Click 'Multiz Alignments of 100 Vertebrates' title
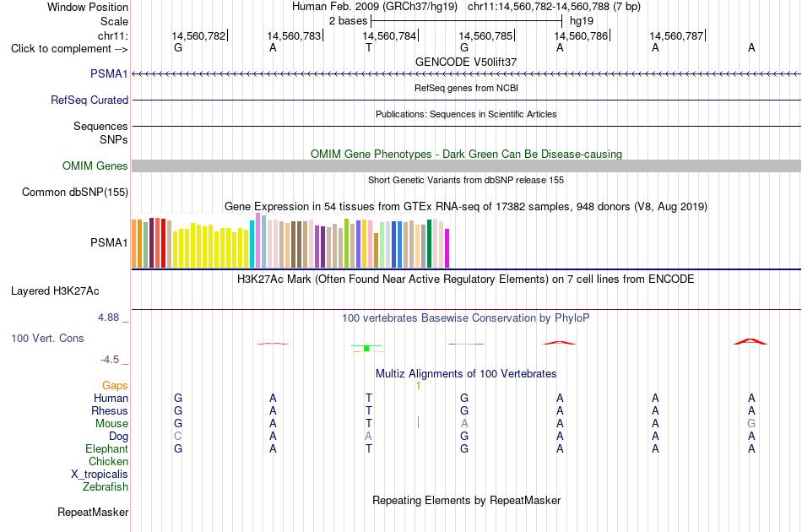Image resolution: width=802 pixels, height=532 pixels. [x=466, y=373]
